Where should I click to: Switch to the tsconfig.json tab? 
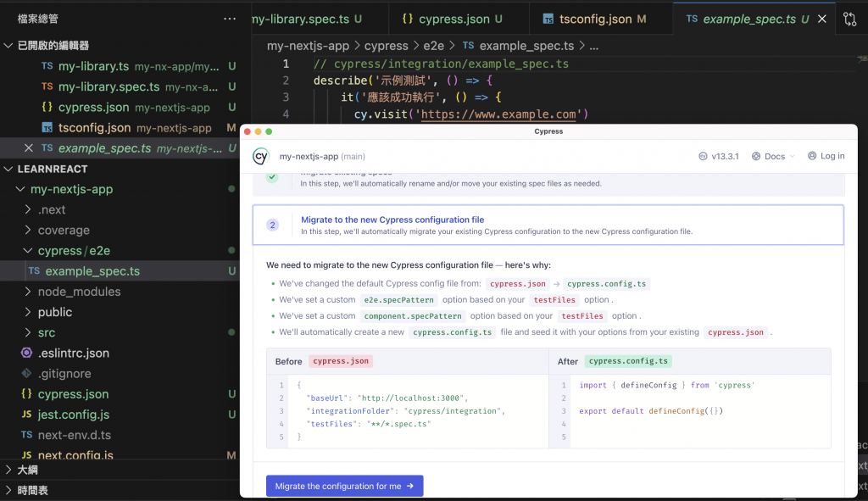[601, 19]
